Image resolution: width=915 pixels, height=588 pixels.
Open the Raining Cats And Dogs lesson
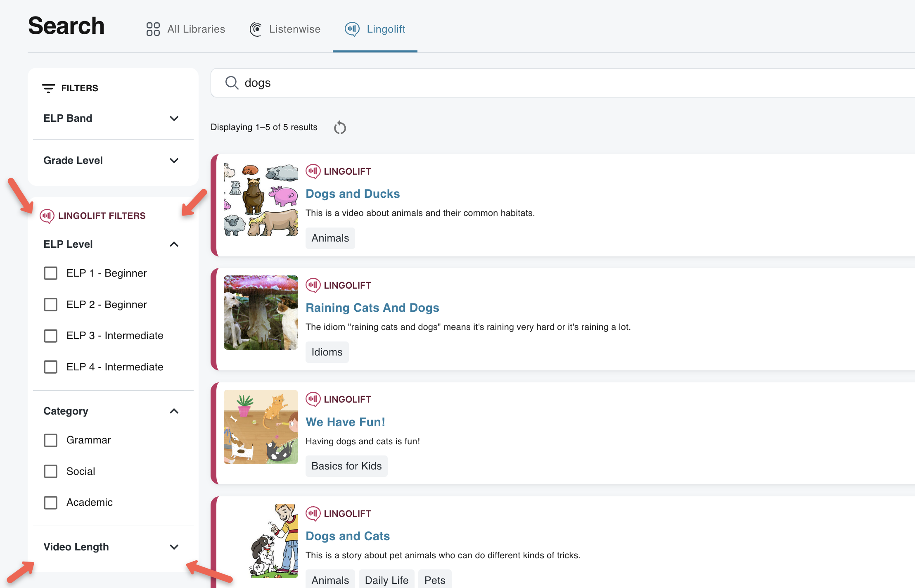pos(372,308)
